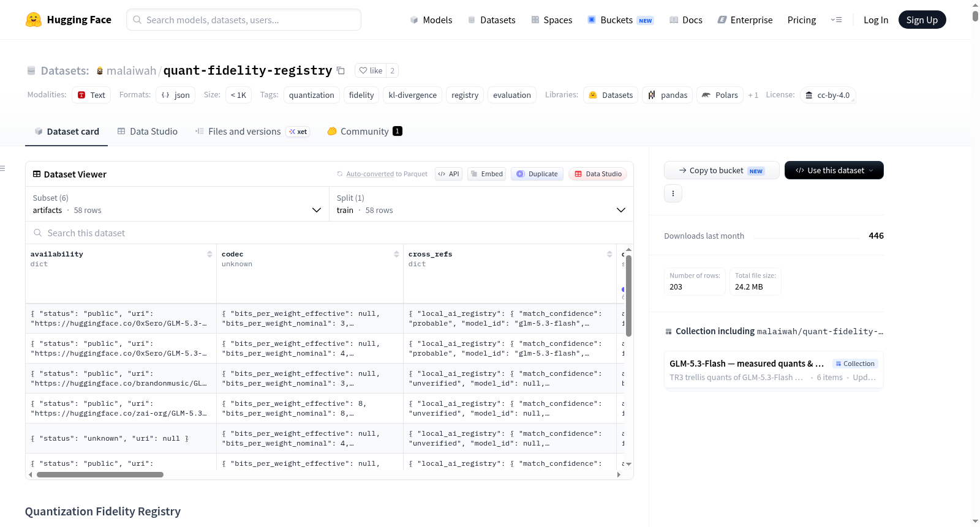Open the Models navigation link
Viewport: 980px width, 527px height.
tap(431, 20)
